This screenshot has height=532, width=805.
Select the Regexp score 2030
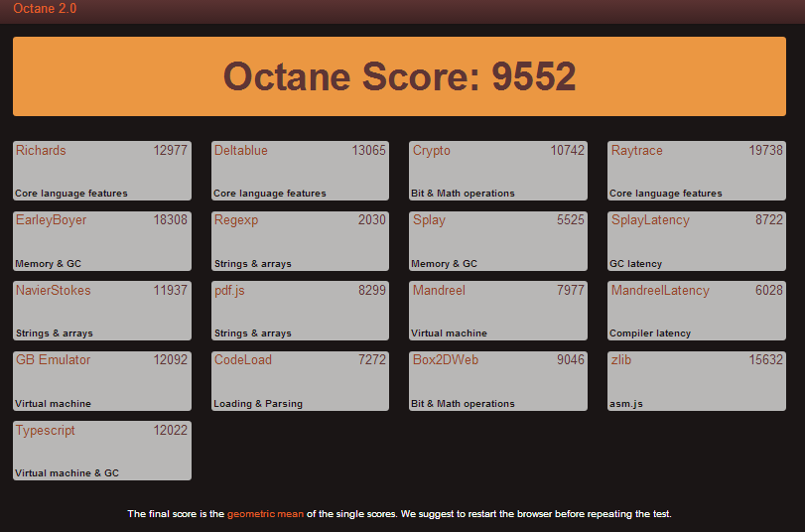pos(371,219)
